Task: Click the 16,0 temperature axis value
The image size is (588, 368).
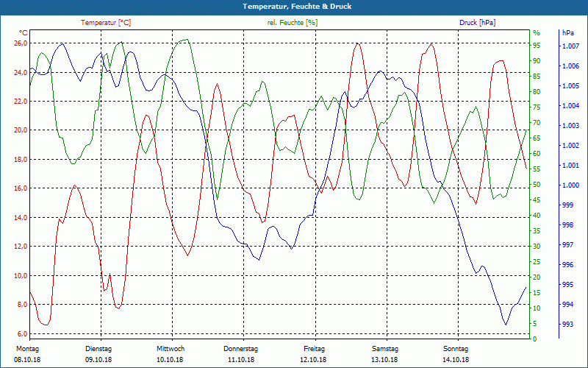Action: pyautogui.click(x=21, y=188)
